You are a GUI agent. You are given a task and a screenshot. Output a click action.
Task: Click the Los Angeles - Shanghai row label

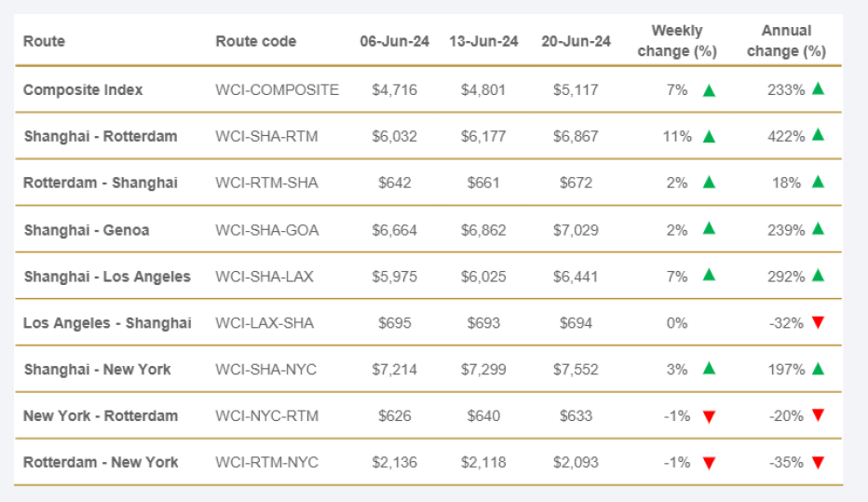pos(107,323)
